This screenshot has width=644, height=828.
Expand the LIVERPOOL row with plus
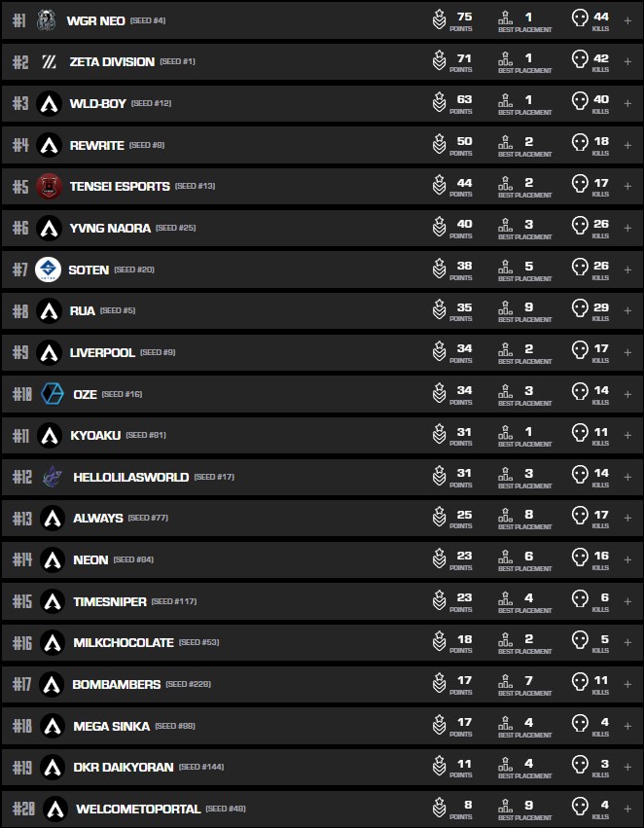(627, 351)
